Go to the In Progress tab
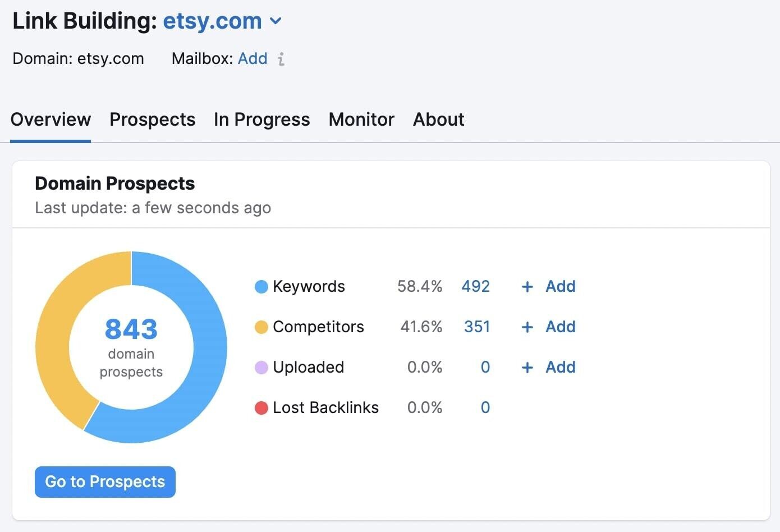780x532 pixels. 261,120
